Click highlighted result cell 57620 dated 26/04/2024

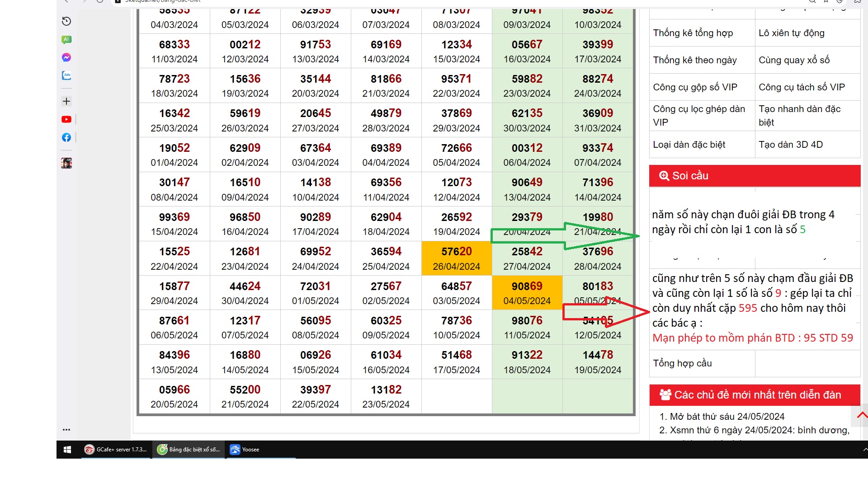[456, 258]
